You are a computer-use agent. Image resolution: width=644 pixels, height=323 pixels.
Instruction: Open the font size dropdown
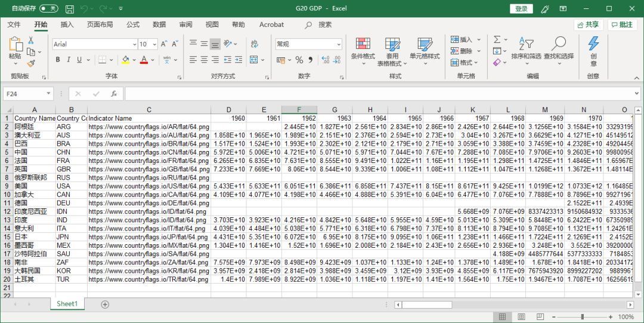pos(154,44)
